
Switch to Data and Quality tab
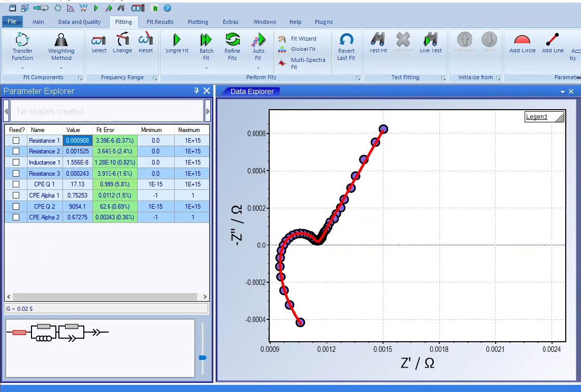(79, 22)
